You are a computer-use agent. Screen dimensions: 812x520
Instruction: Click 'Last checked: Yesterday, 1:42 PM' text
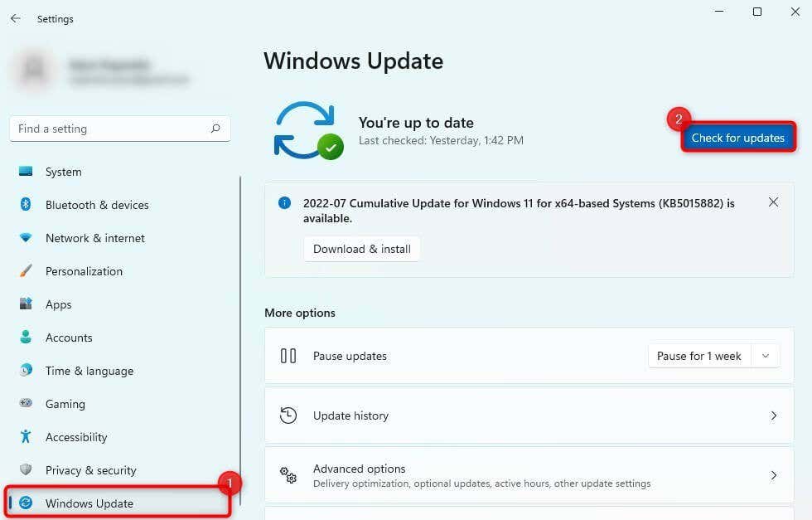click(x=441, y=140)
